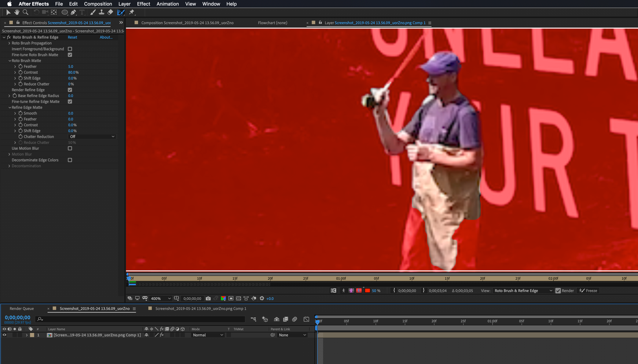The width and height of the screenshot is (638, 364).
Task: Switch to the Render Queue tab
Action: click(x=22, y=309)
